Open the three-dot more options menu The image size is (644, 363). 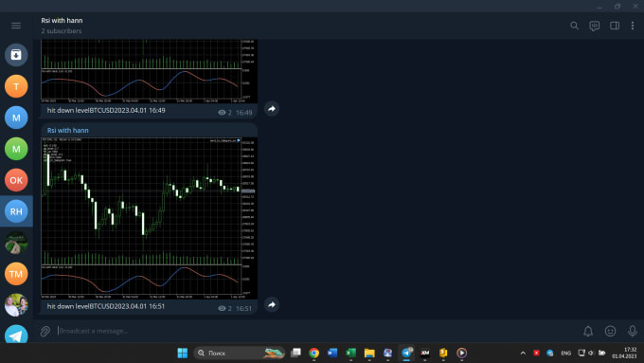tap(633, 26)
